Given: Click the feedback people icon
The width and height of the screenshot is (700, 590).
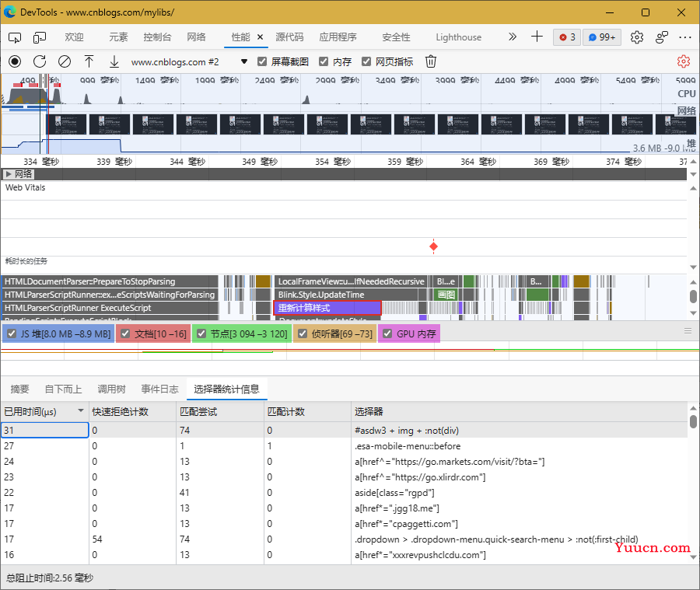Looking at the screenshot, I should (x=662, y=37).
